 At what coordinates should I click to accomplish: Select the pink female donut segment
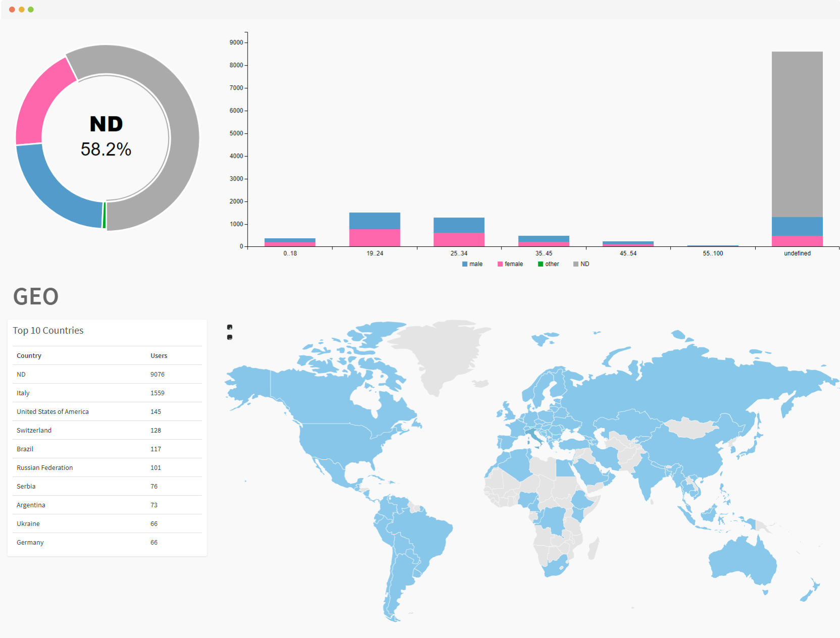tap(40, 101)
